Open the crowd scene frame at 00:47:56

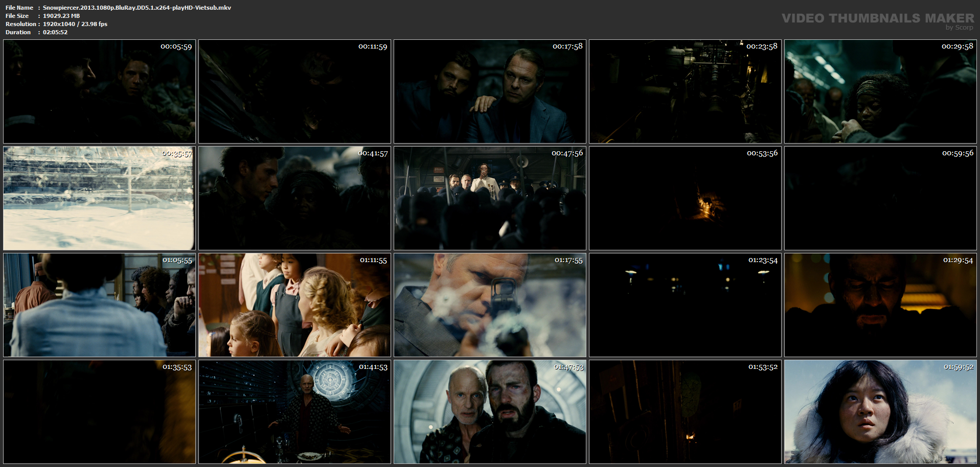click(490, 198)
